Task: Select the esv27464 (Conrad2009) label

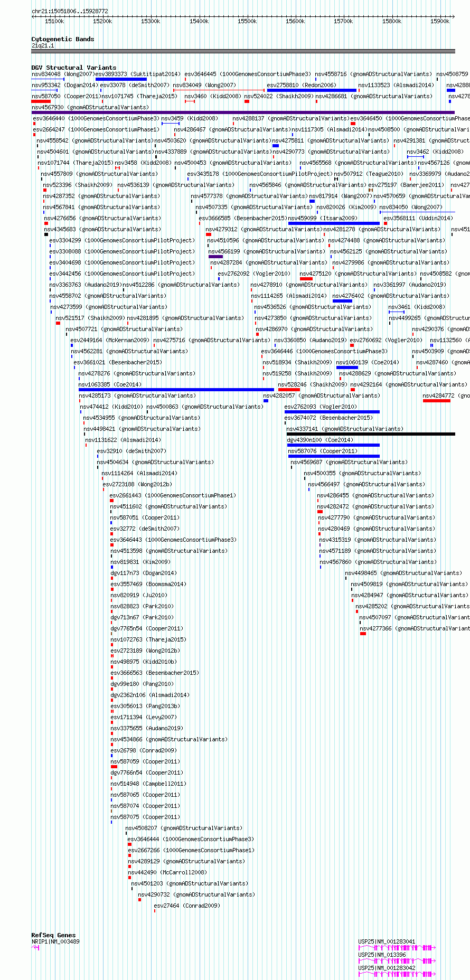Action: (x=187, y=906)
